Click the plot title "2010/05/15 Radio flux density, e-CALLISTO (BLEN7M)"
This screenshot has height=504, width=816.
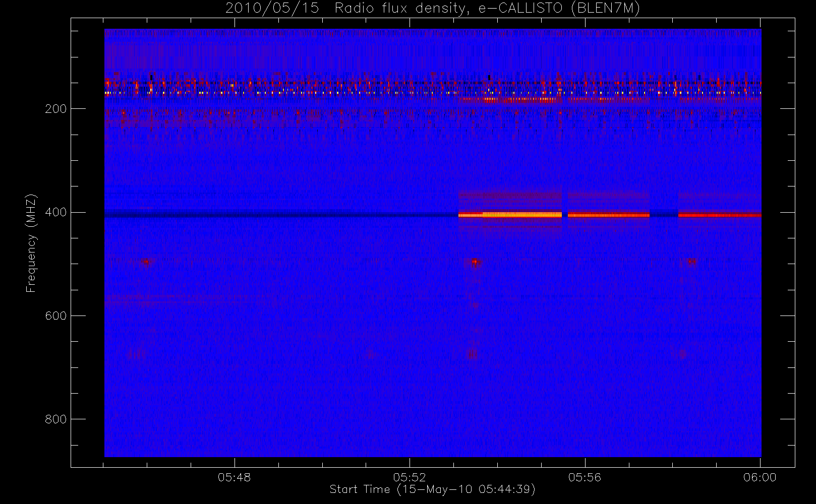tap(432, 9)
